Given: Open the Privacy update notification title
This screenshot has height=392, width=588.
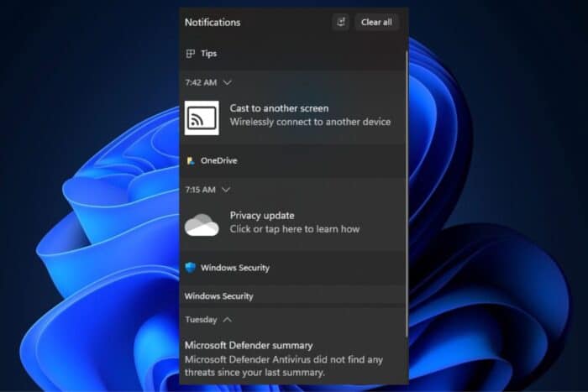Looking at the screenshot, I should click(262, 216).
